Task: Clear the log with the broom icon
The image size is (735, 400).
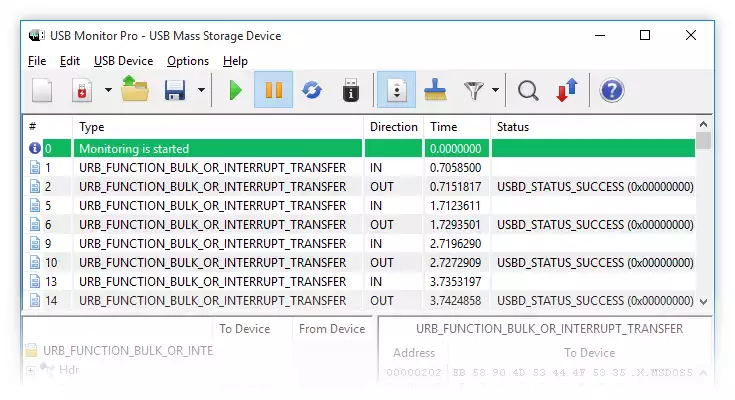Action: point(434,91)
